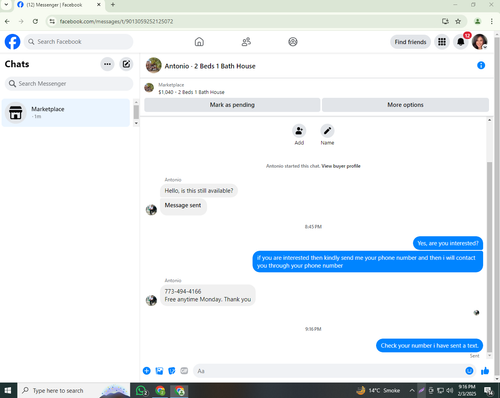Open the View buyer profile link
Viewport: 500px width, 398px height.
click(x=341, y=166)
